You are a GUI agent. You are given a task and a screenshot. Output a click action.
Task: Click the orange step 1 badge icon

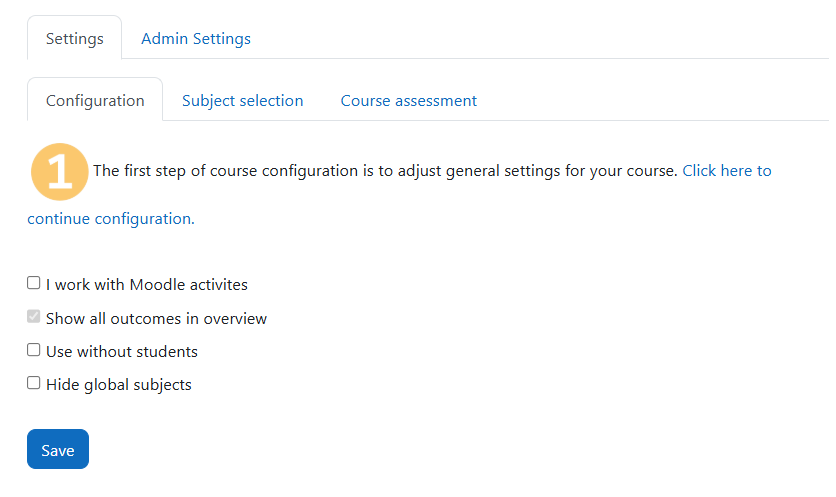point(60,172)
